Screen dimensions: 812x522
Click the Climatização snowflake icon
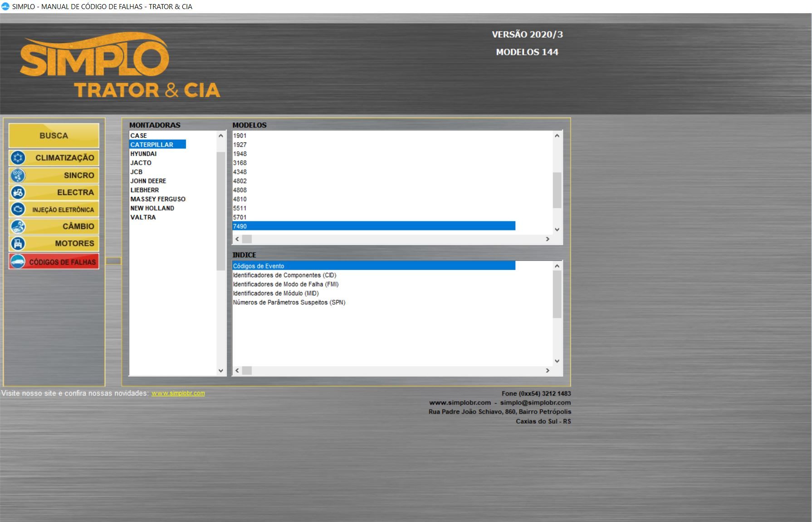(18, 158)
